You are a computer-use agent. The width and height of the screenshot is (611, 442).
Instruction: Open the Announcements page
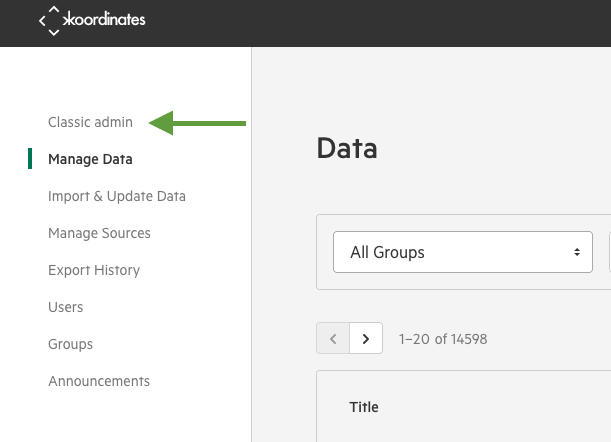[x=99, y=381]
